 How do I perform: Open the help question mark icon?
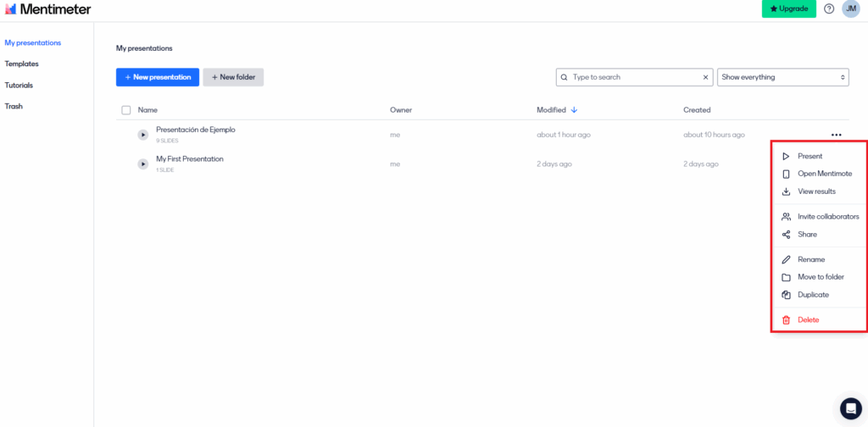(829, 8)
